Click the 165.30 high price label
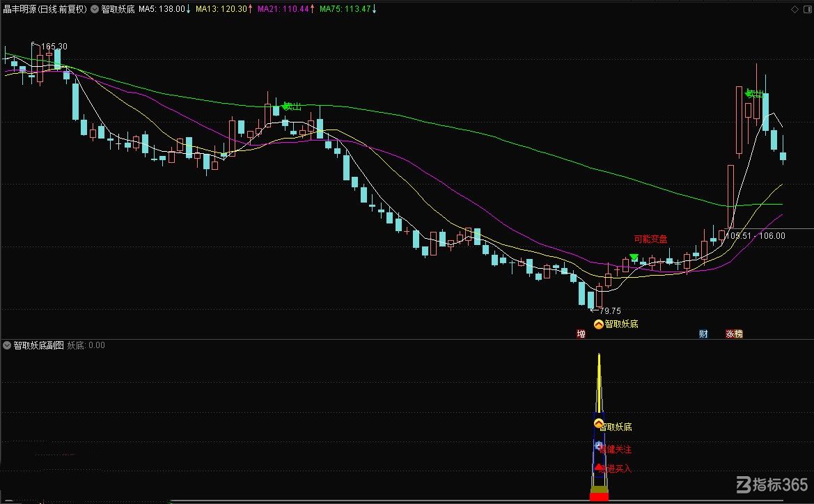Viewport: 814px width, 504px height. (x=54, y=46)
